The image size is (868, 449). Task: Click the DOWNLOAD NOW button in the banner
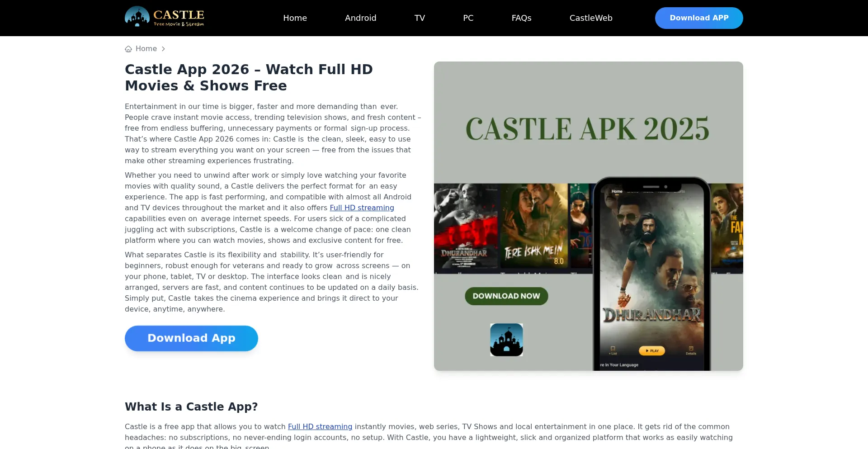(x=506, y=296)
